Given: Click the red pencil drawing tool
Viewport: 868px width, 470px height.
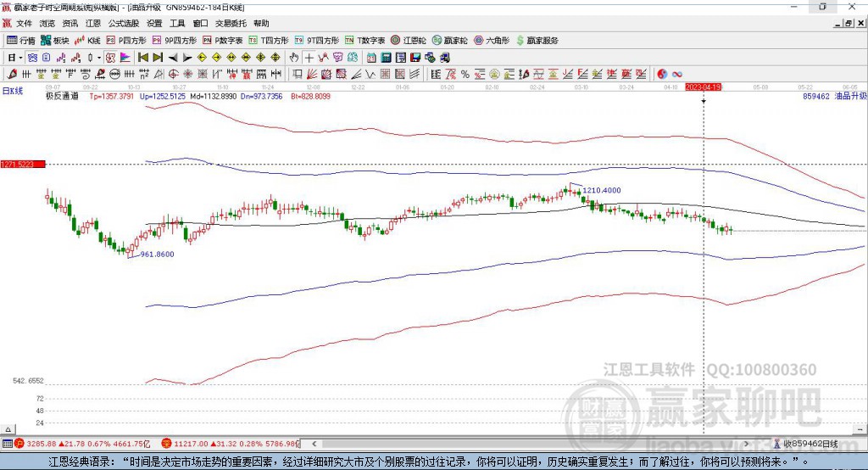Looking at the screenshot, I should point(12,75).
